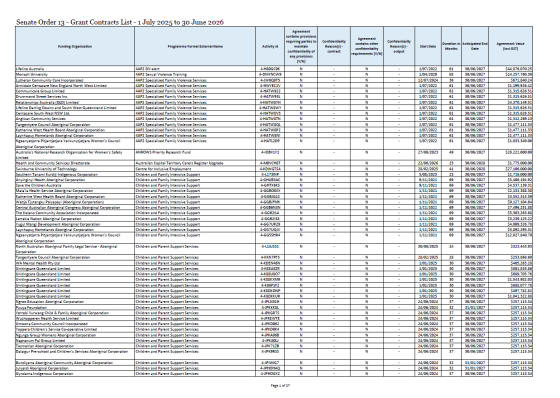Select the Anticipated End Date header
This screenshot has width=560, height=398.
tap(475, 46)
